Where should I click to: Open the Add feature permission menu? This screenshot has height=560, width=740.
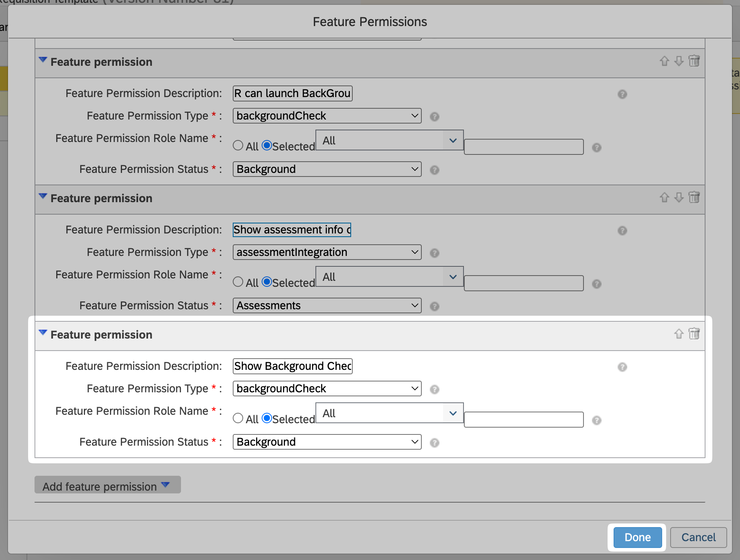[x=108, y=485]
